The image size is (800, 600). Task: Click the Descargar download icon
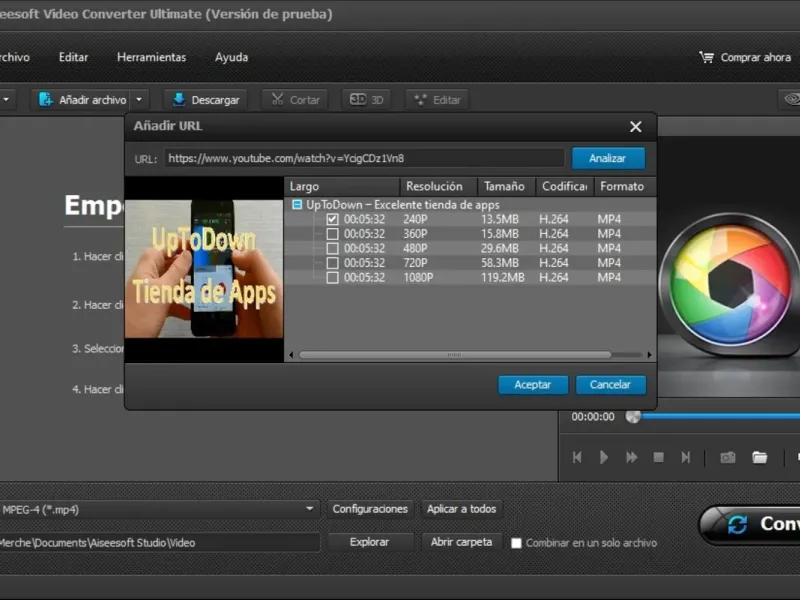[179, 100]
